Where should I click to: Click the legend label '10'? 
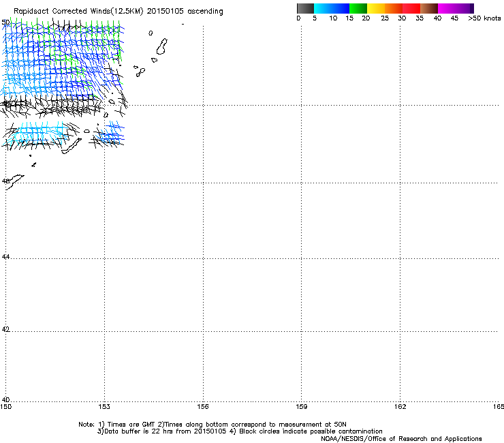333,18
